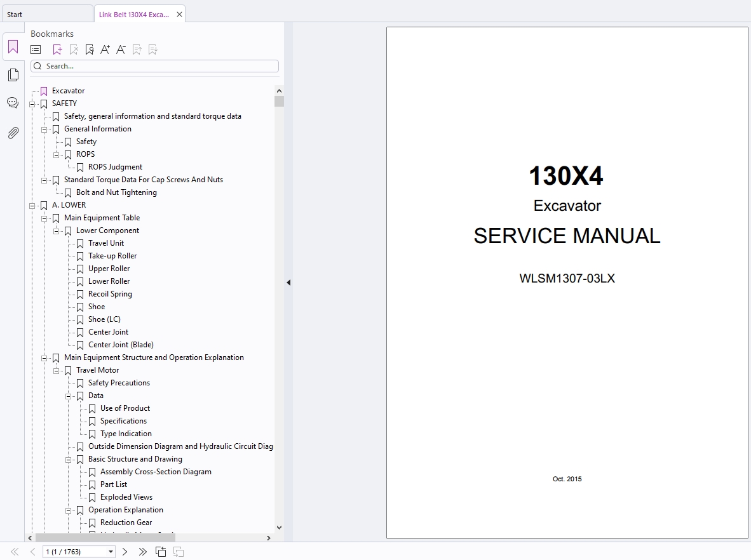Open Outside Dimension Diagram bookmark

tap(180, 446)
